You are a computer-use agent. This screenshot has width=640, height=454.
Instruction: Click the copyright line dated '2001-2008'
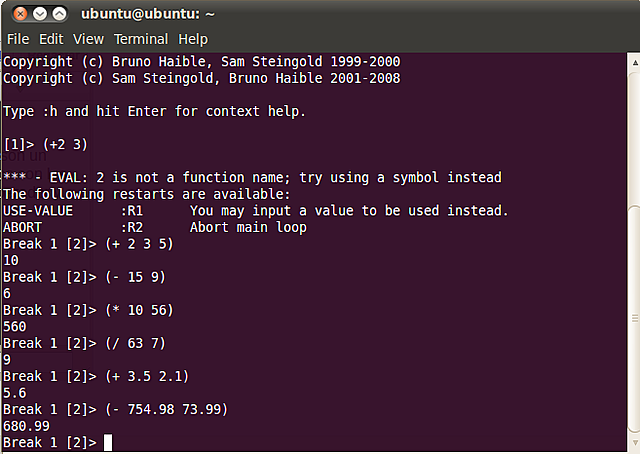point(202,78)
